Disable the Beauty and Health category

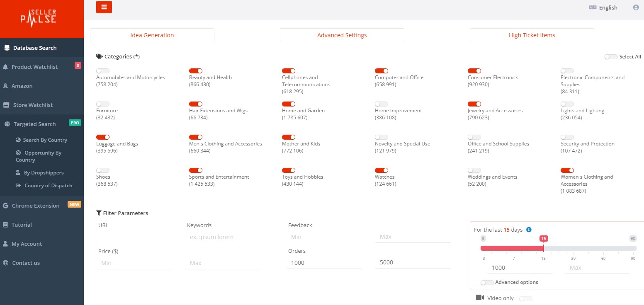(x=195, y=71)
